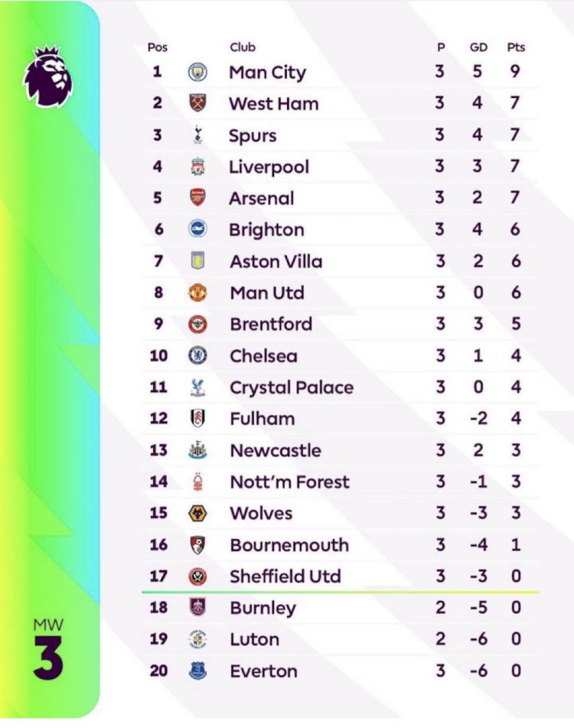Screen dimensions: 574x728
Task: Click the Premier League lion logo
Action: tap(47, 76)
